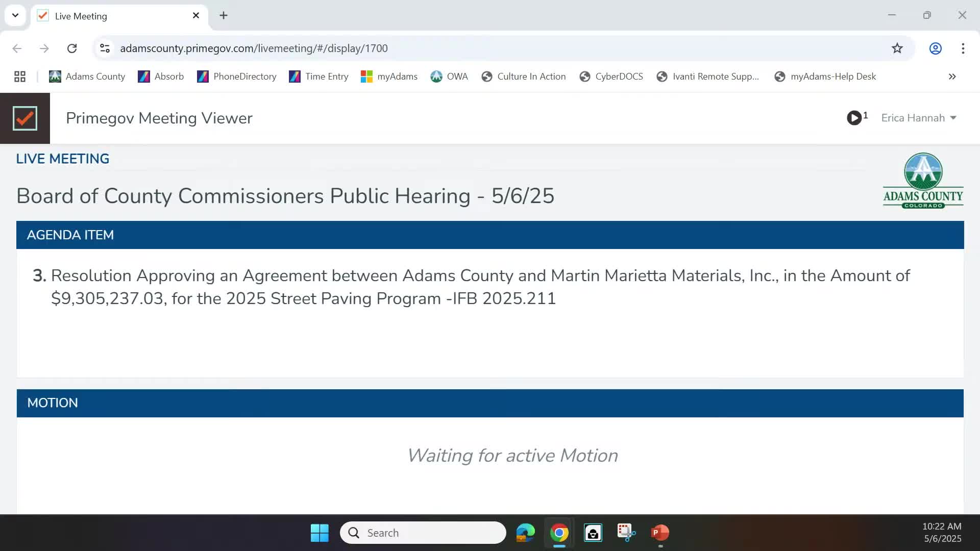
Task: Click the Primegov checkmark logo icon
Action: click(25, 118)
